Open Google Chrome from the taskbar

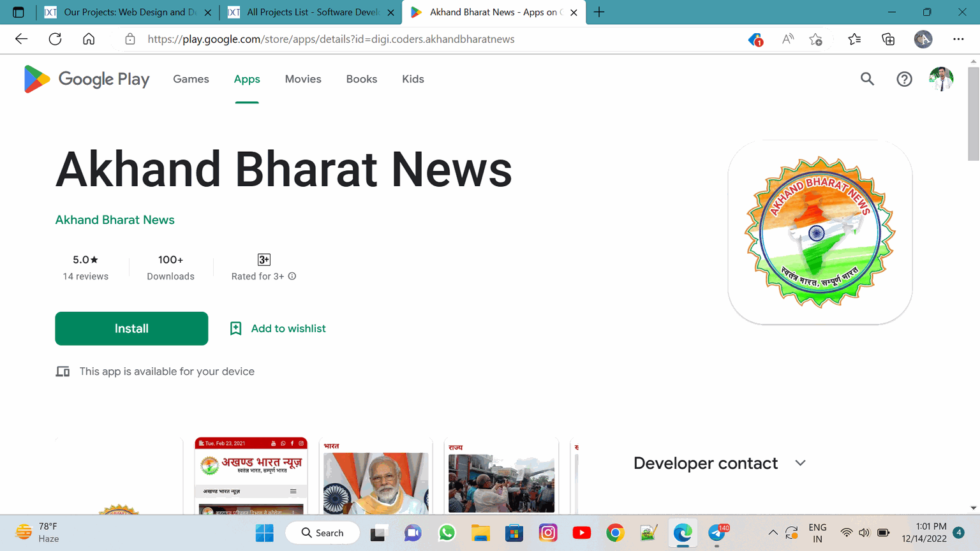615,533
